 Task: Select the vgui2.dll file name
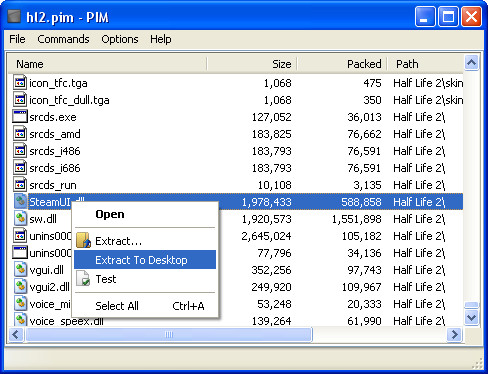pos(49,287)
